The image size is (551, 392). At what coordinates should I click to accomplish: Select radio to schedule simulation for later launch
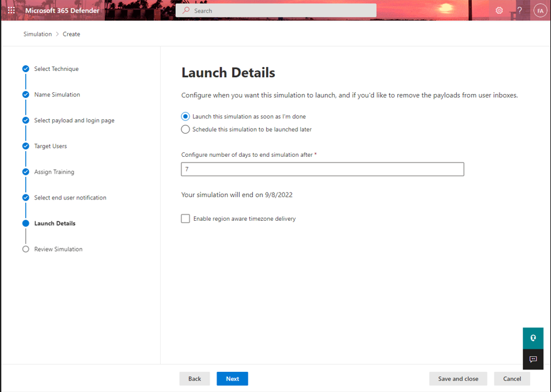[185, 129]
